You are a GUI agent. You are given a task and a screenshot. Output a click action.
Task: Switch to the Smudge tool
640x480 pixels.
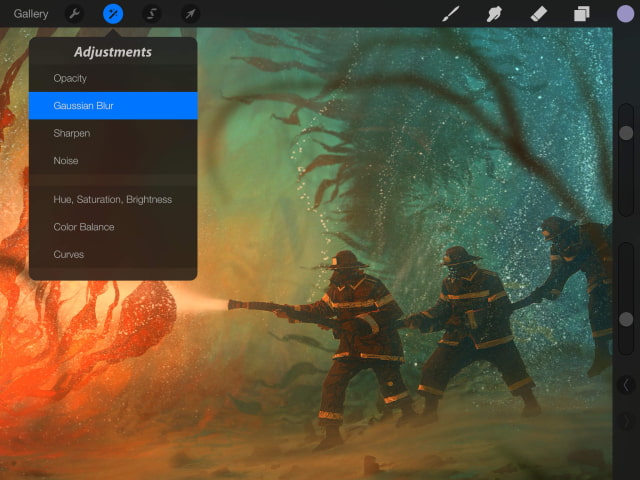494,14
